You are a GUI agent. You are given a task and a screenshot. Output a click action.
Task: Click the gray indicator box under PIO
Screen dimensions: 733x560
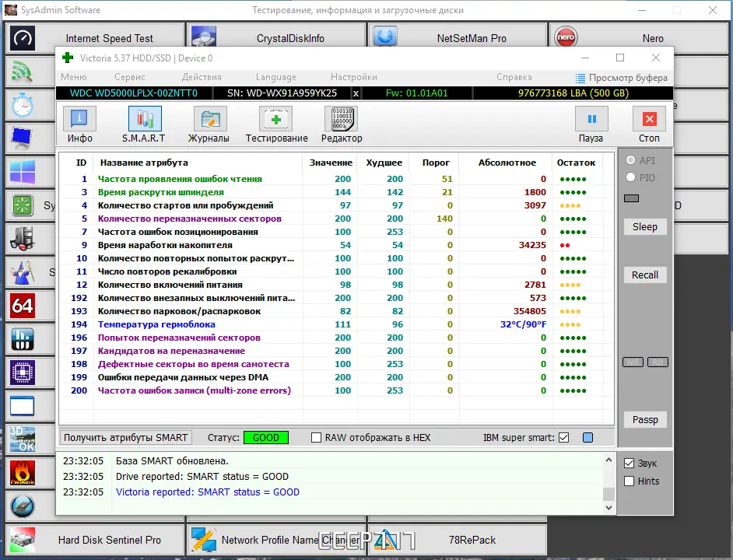tap(631, 198)
